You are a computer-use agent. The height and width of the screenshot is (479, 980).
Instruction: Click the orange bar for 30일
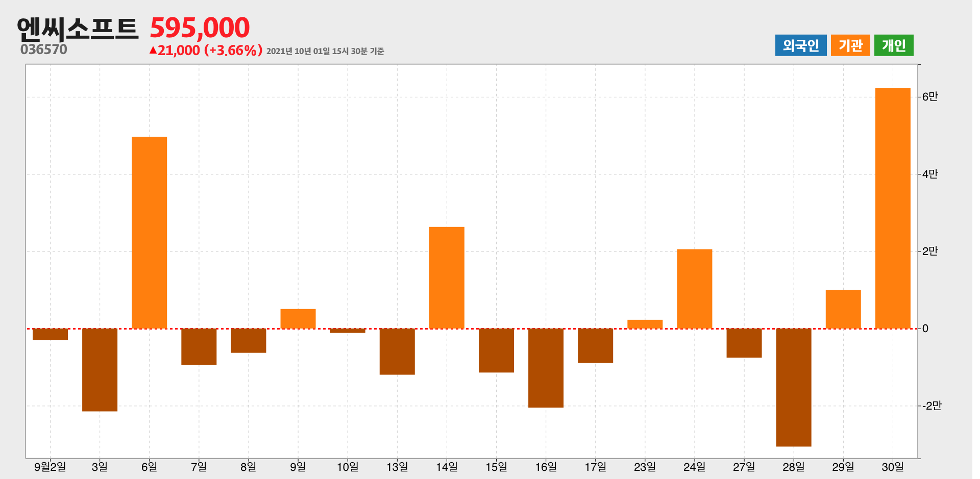tap(893, 209)
